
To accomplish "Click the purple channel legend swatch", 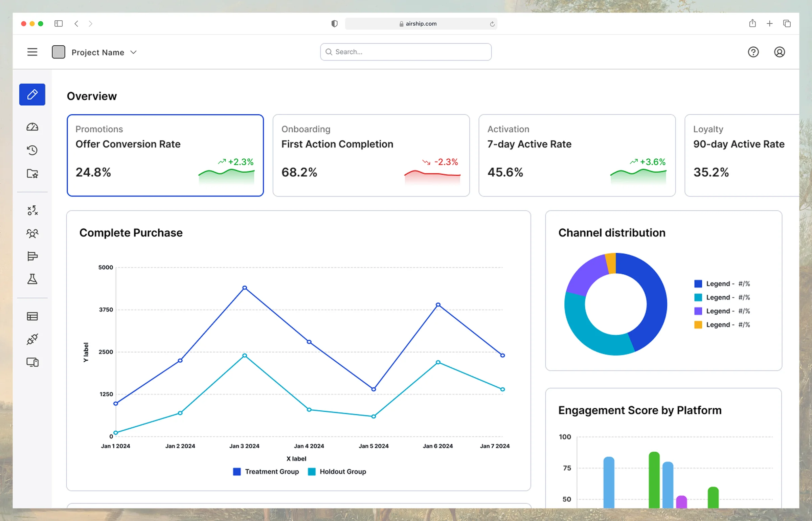I will click(698, 311).
